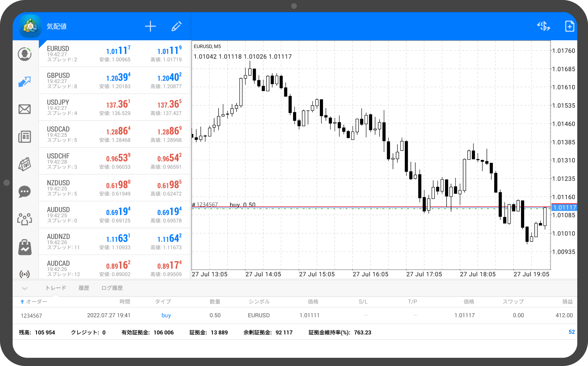588x366 pixels.
Task: Collapse the bottom trade panel chevron
Action: (x=25, y=288)
